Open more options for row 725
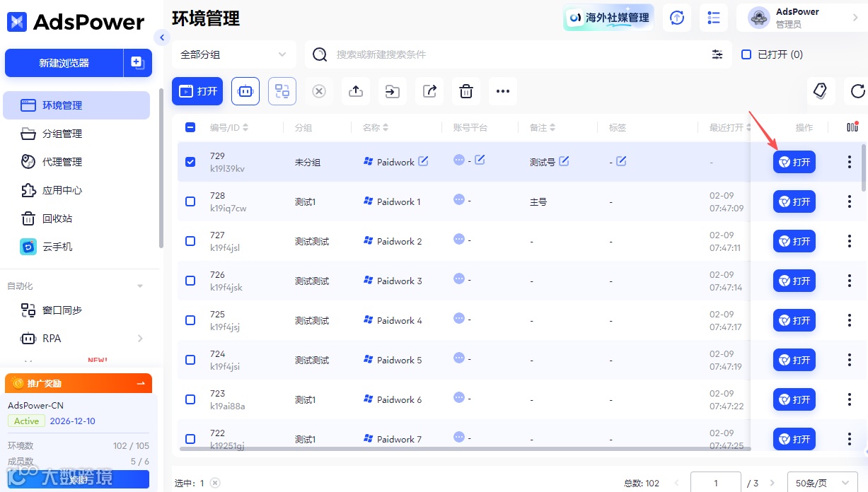Image resolution: width=868 pixels, height=492 pixels. coord(850,320)
